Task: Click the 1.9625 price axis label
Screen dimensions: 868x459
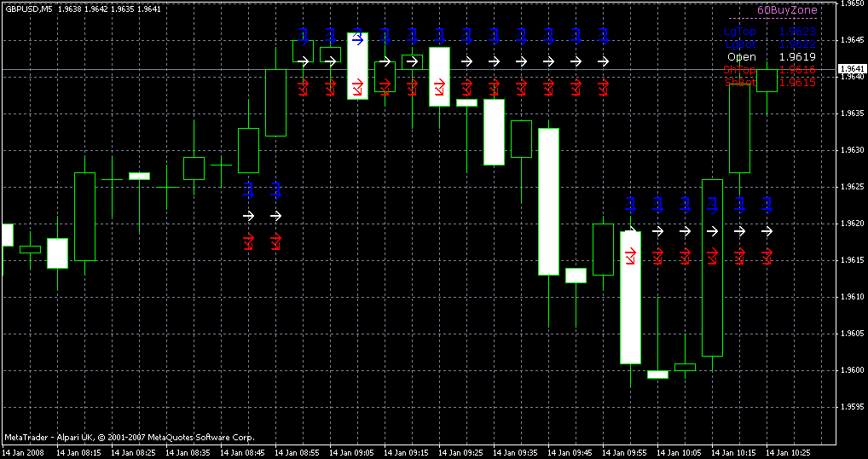Action: click(852, 187)
